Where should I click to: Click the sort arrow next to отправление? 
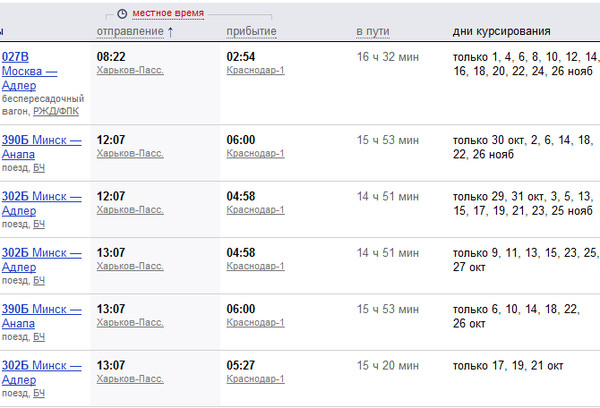pyautogui.click(x=170, y=32)
